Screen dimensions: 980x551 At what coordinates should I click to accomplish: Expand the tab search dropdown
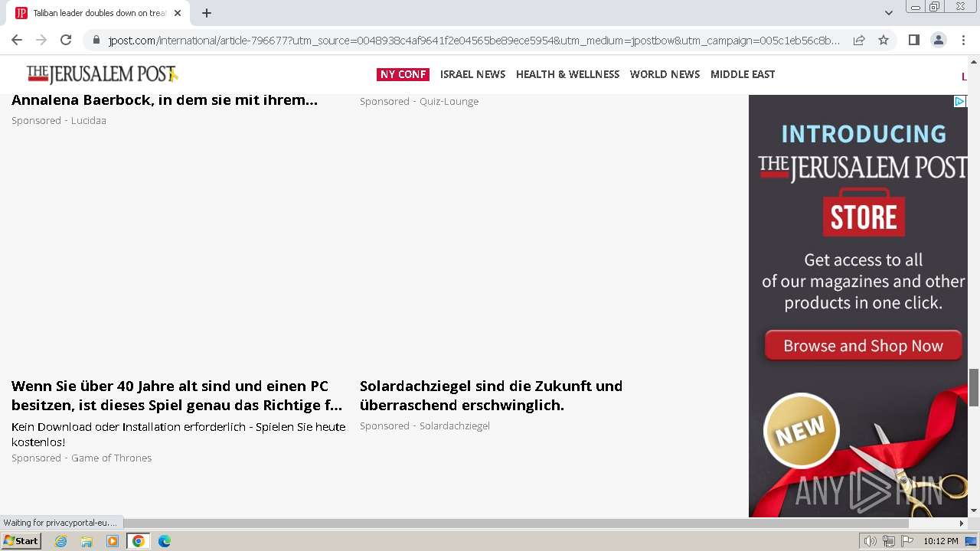coord(888,13)
